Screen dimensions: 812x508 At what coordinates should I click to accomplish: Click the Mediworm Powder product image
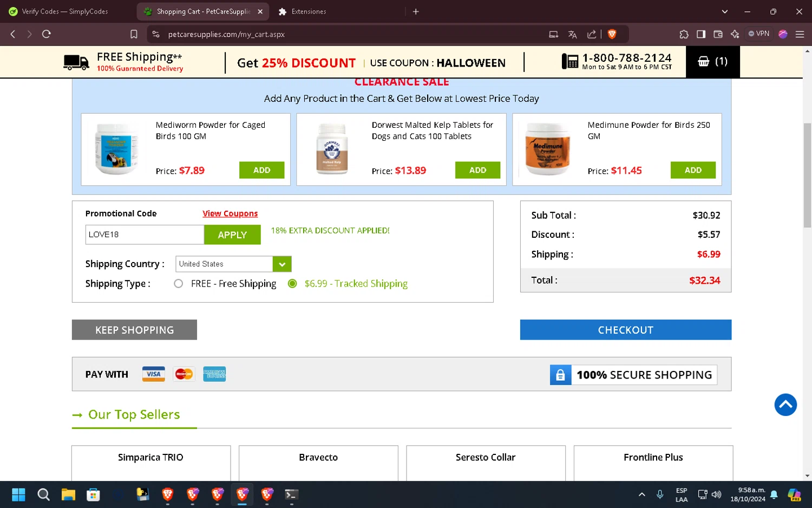coord(116,148)
